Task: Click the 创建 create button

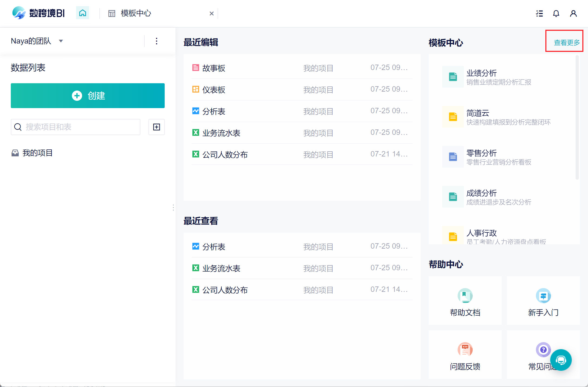Action: click(x=88, y=96)
